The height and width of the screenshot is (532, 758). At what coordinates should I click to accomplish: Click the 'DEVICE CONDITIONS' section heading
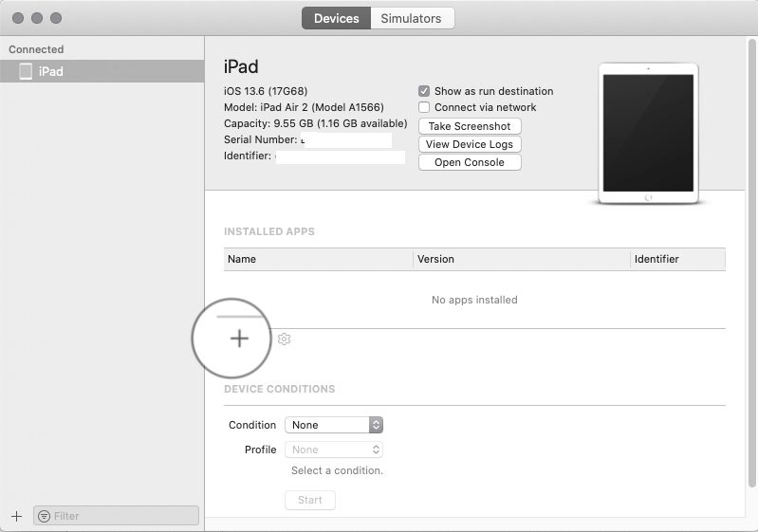[280, 389]
